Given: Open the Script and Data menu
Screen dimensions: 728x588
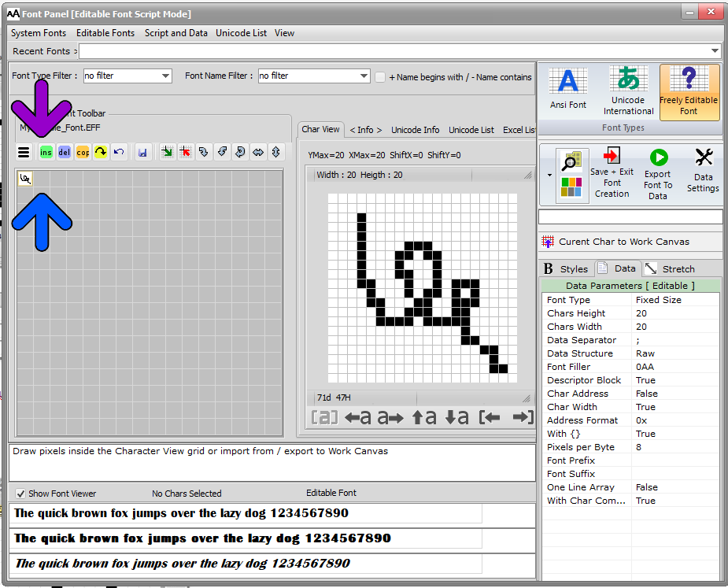Looking at the screenshot, I should [176, 33].
